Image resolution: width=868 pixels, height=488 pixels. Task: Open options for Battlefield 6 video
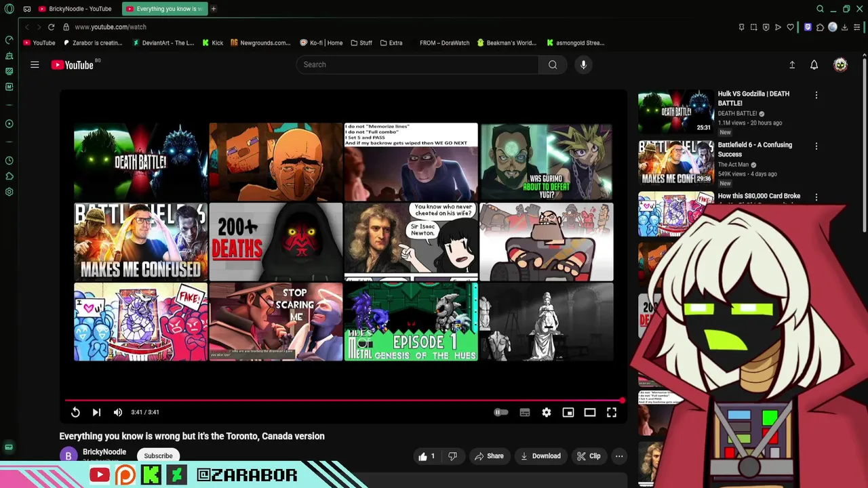pyautogui.click(x=816, y=146)
